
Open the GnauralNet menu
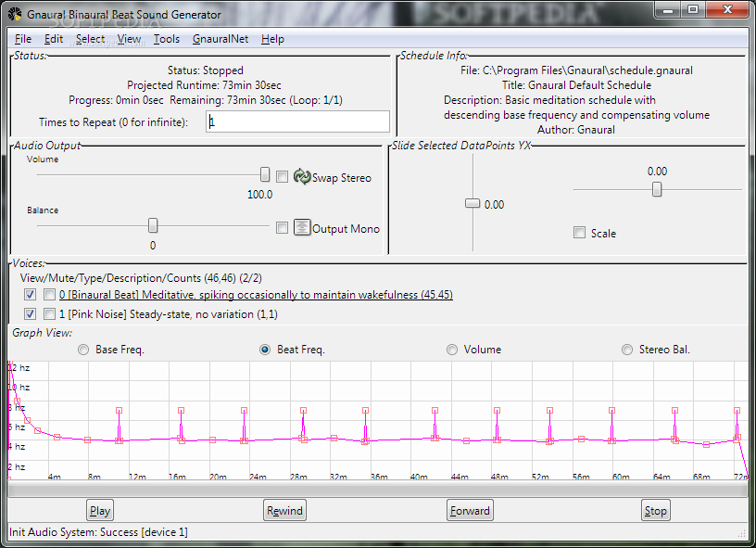pos(220,39)
